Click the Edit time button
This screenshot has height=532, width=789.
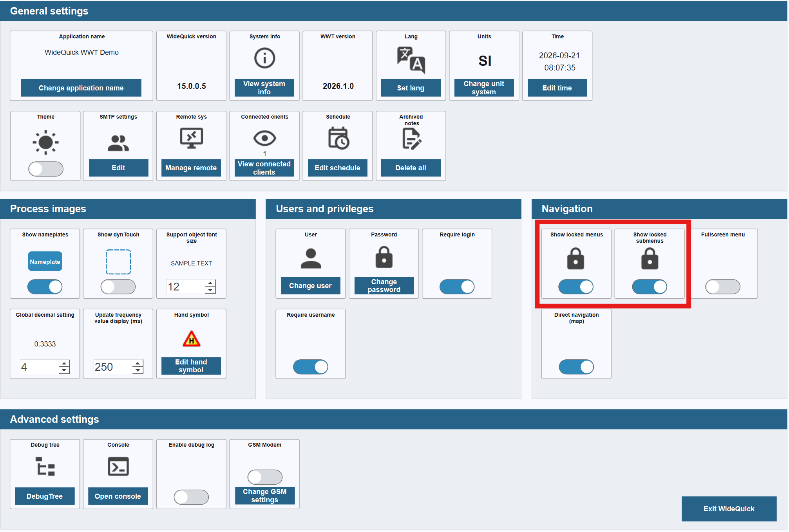point(557,88)
